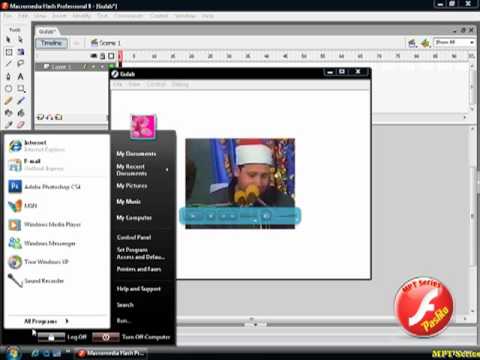
Task: Click Insert Layer icon below layers
Action: click(40, 117)
